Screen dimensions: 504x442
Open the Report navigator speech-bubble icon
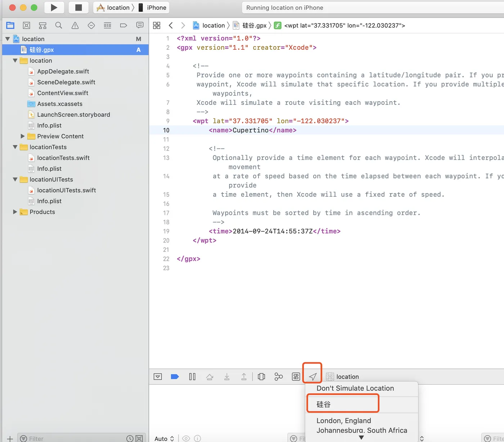(140, 25)
